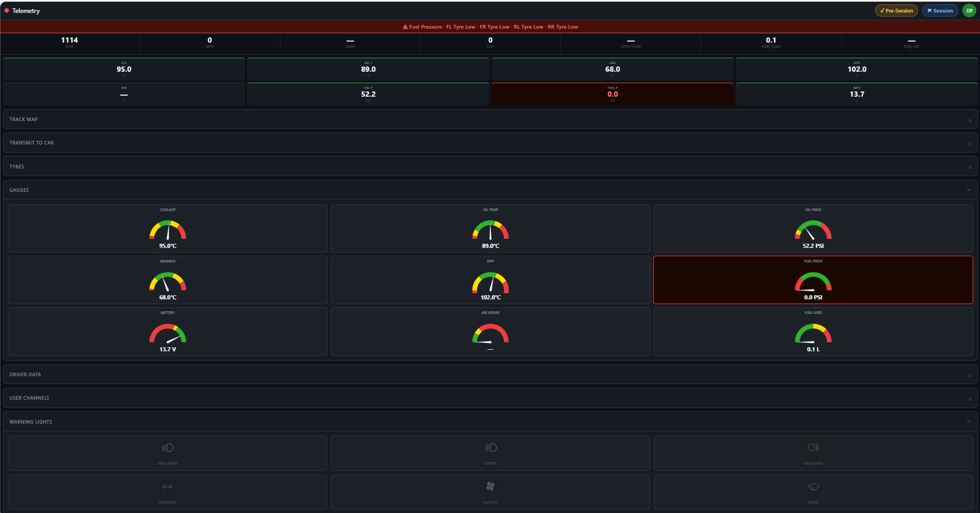Click the MPH speed readout
980x513 pixels.
[210, 42]
